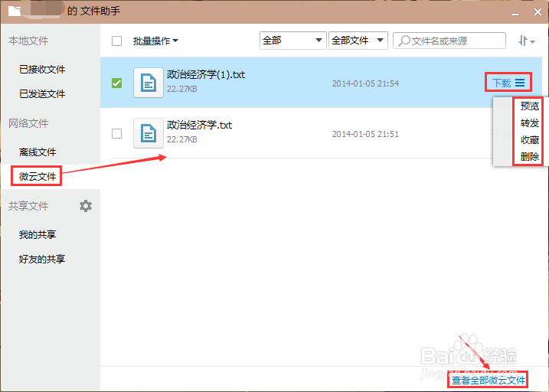549x392 pixels.
Task: Click the 政治经济学(1).txt document icon
Action: point(149,83)
